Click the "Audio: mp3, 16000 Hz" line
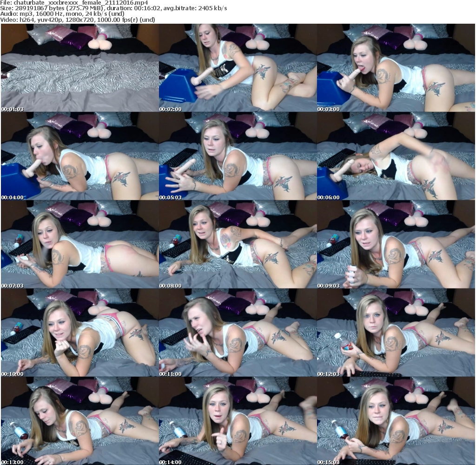The height and width of the screenshot is (465, 476). pyautogui.click(x=62, y=14)
